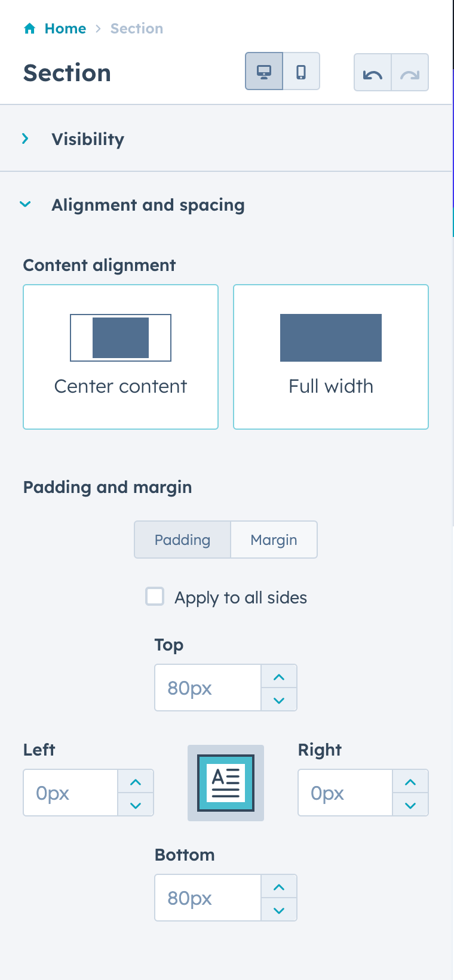Open the Home breadcrumb link
Image resolution: width=454 pixels, height=980 pixels.
pyautogui.click(x=66, y=28)
